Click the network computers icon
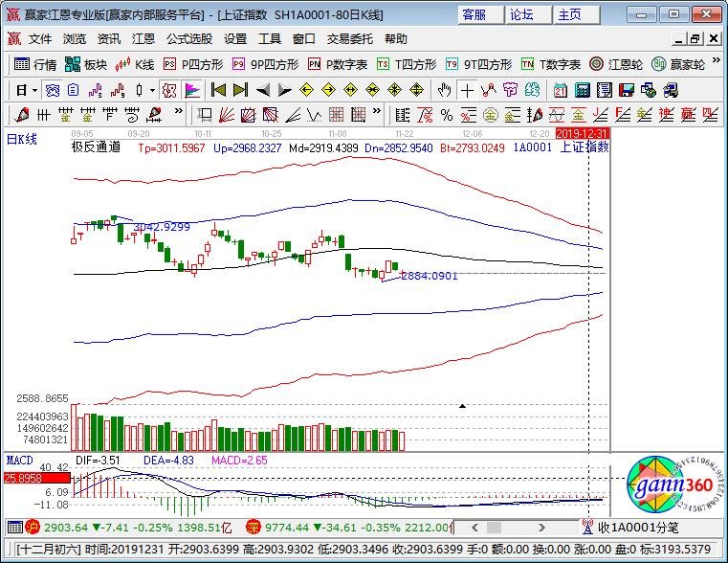Screen dimensions: 728x563 [649, 90]
